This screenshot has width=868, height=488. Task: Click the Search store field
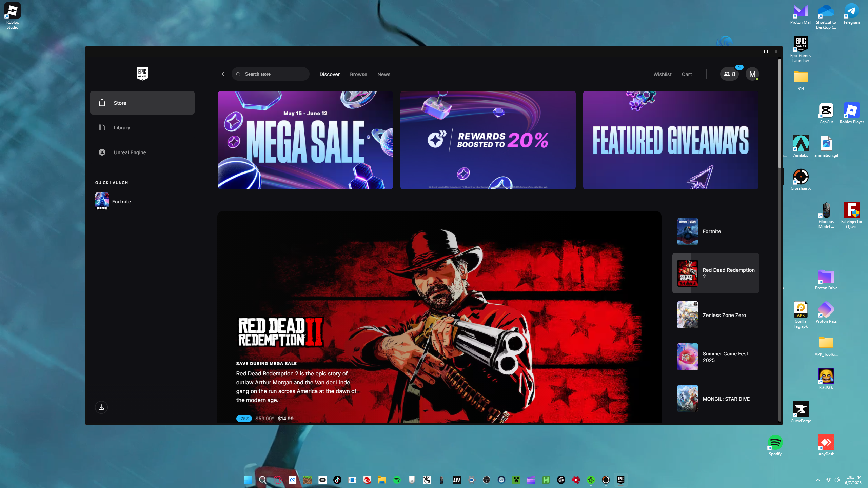pyautogui.click(x=271, y=74)
